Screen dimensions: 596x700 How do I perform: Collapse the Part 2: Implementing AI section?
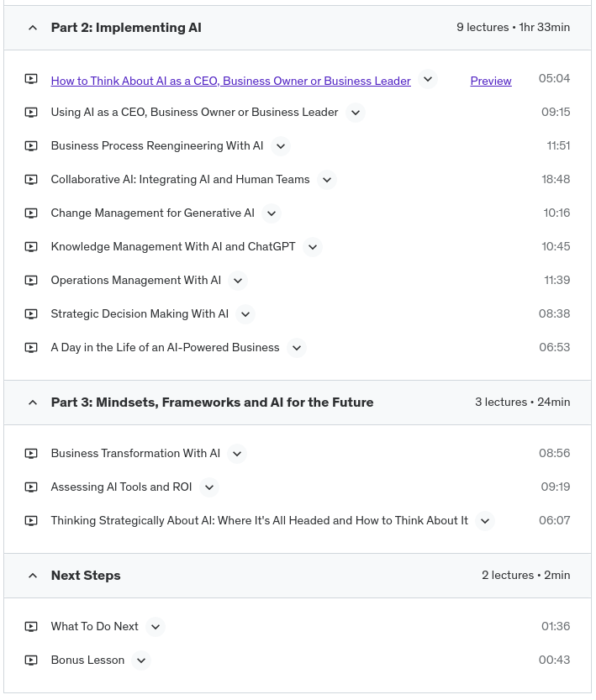[x=33, y=28]
